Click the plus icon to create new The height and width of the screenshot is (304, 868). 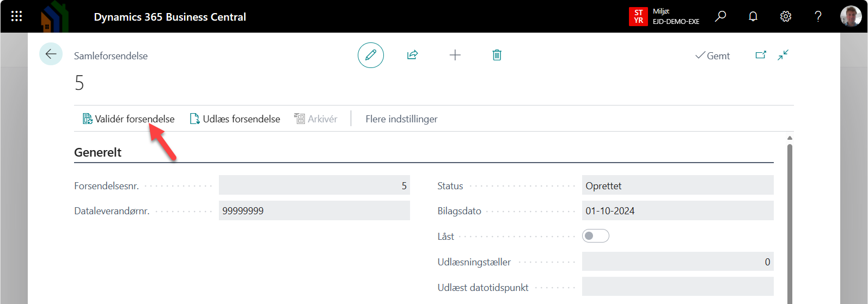click(455, 55)
